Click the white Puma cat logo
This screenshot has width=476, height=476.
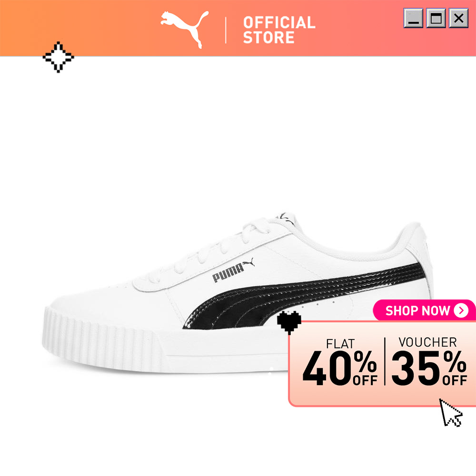pyautogui.click(x=185, y=30)
